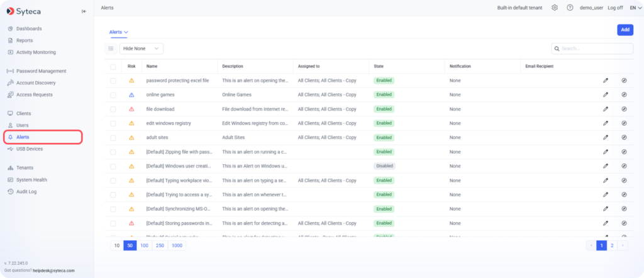Open USB Devices in sidebar
The image size is (644, 278).
(x=30, y=149)
